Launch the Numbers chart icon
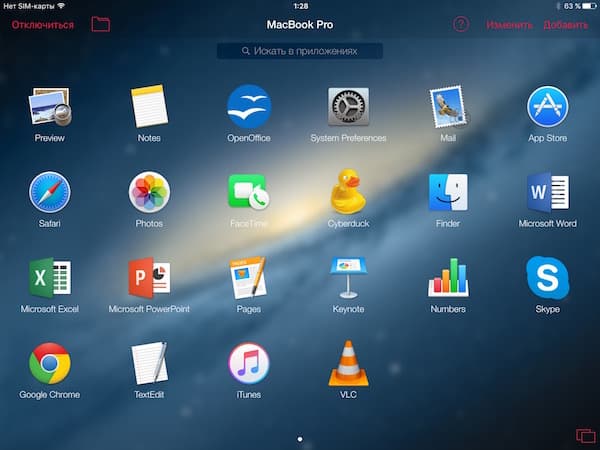This screenshot has height=450, width=600. [448, 278]
